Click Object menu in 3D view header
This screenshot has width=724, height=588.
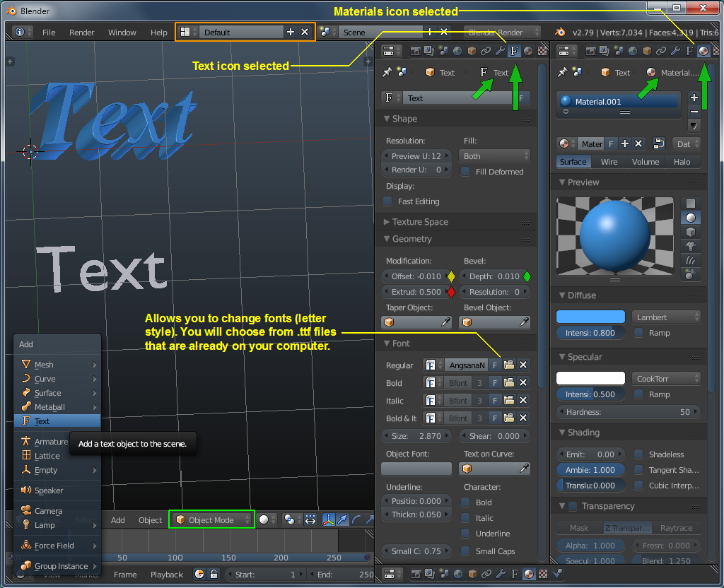pyautogui.click(x=150, y=520)
